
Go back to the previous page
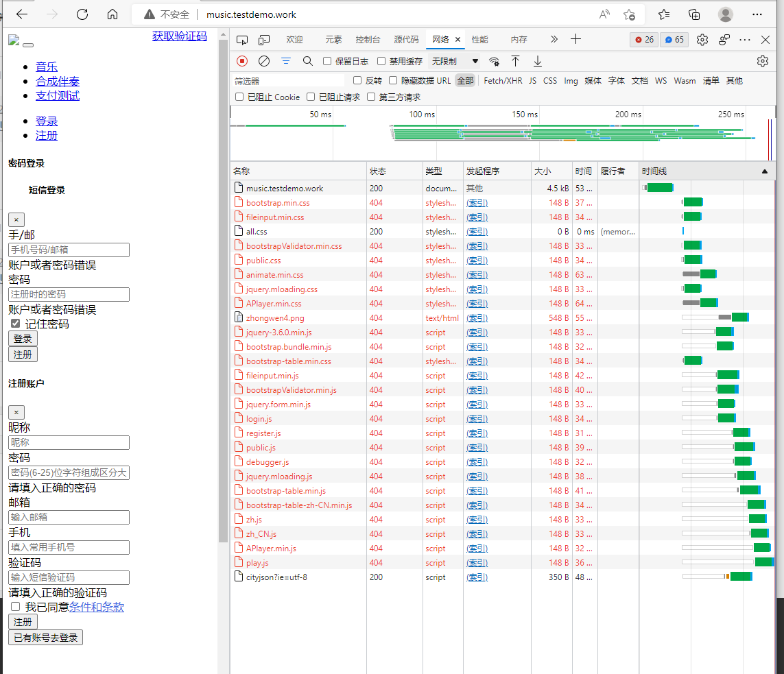(x=22, y=14)
